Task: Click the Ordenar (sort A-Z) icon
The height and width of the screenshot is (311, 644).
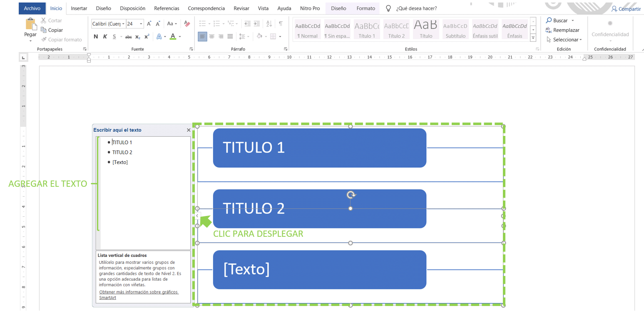Action: [x=268, y=23]
